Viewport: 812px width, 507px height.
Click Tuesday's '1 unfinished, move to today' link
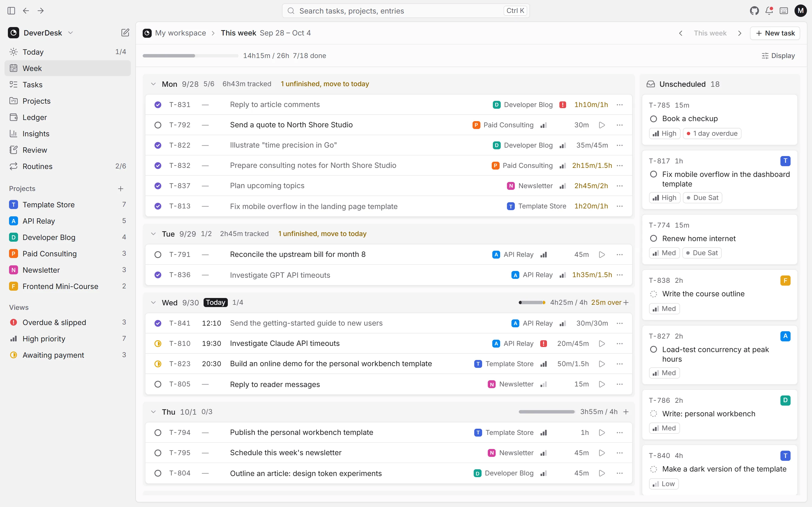click(322, 234)
